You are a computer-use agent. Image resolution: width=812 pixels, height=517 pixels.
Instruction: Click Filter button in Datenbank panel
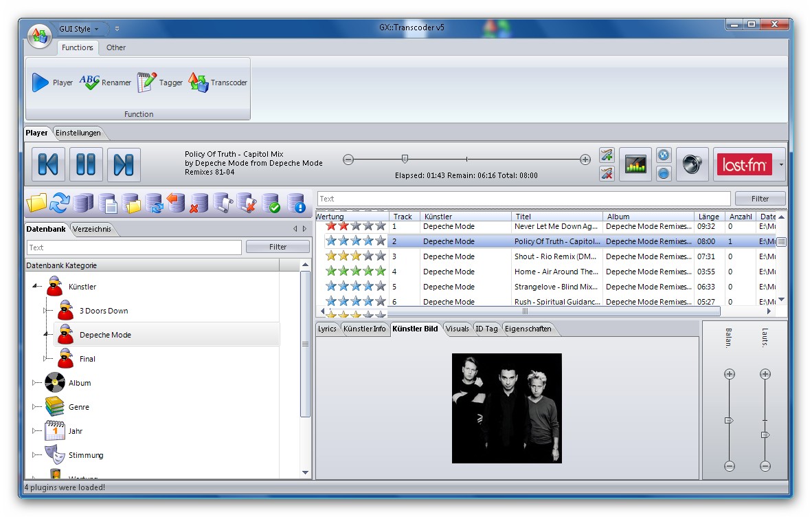278,247
